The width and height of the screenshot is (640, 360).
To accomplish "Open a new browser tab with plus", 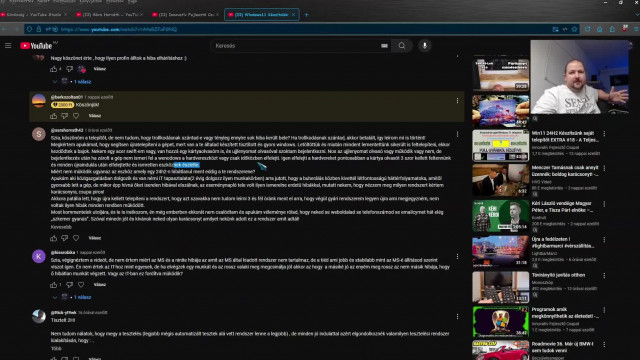I will coord(307,15).
